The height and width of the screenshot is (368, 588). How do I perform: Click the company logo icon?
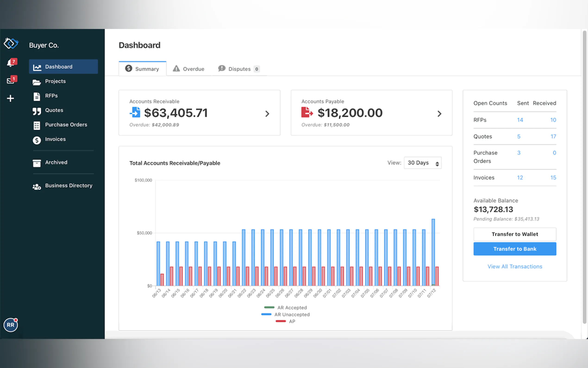(11, 44)
